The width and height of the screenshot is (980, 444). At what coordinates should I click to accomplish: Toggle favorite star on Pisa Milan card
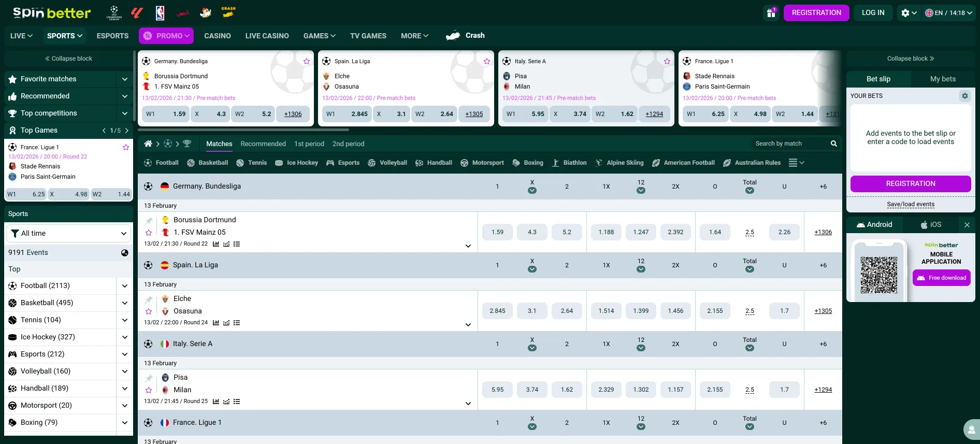[667, 61]
